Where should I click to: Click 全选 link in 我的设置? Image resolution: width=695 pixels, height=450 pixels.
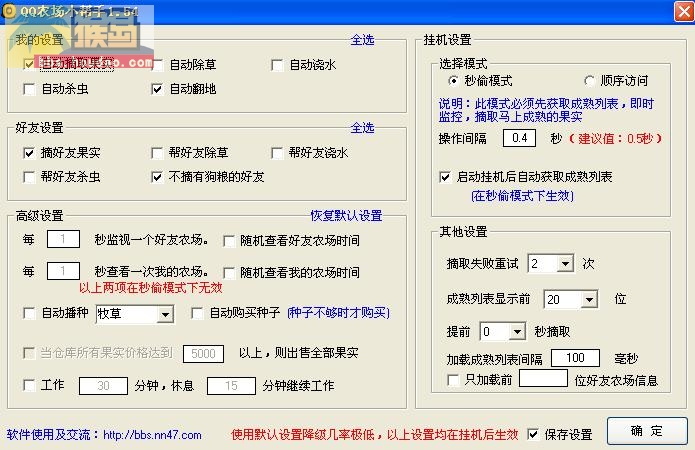point(362,40)
